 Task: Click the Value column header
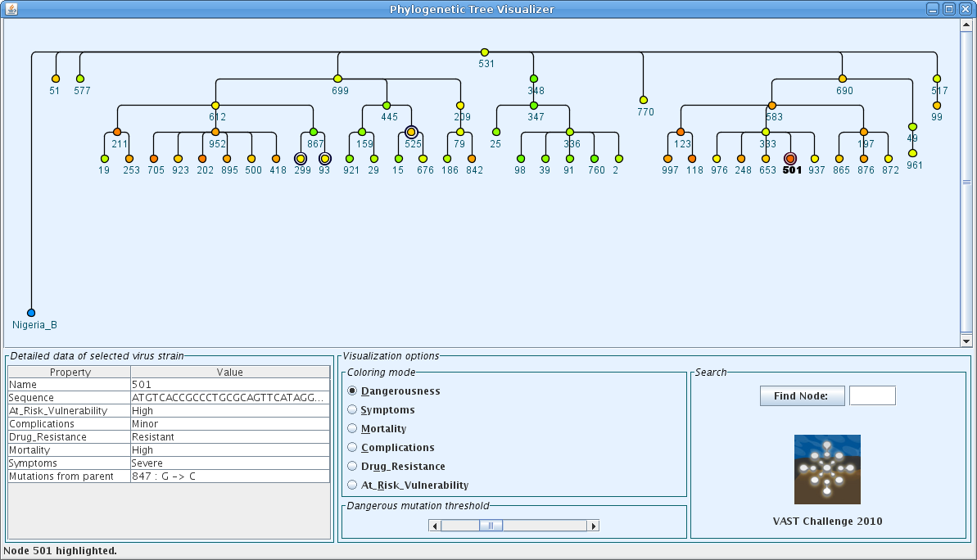point(229,373)
